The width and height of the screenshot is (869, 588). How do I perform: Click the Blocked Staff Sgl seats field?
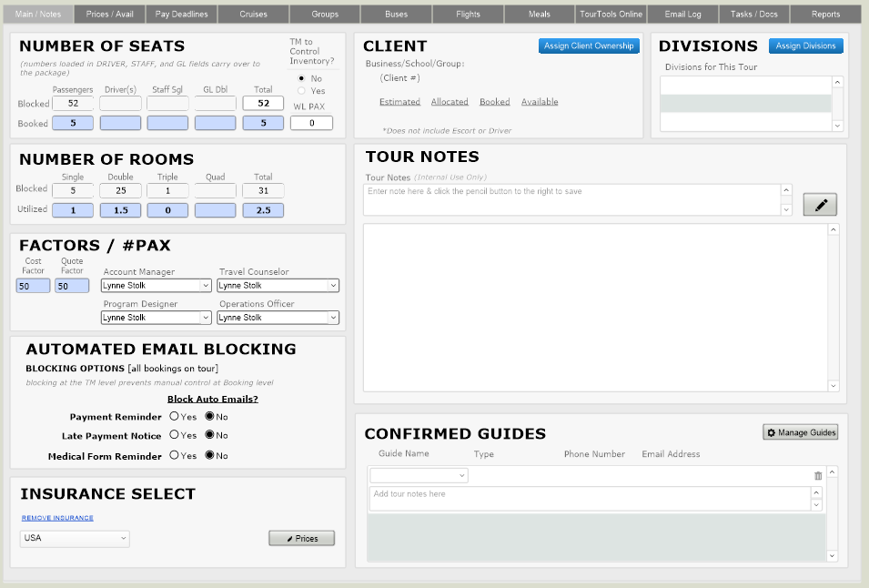(167, 103)
